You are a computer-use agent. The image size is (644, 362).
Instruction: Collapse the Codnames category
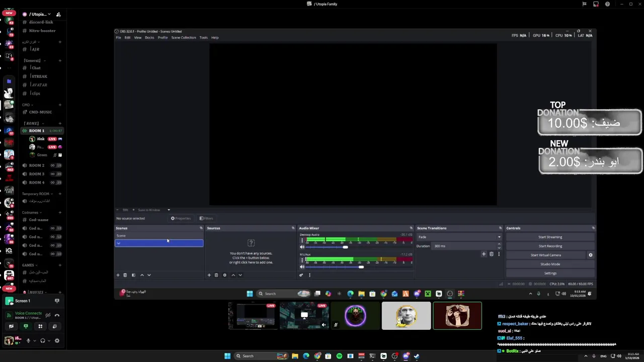(x=31, y=212)
